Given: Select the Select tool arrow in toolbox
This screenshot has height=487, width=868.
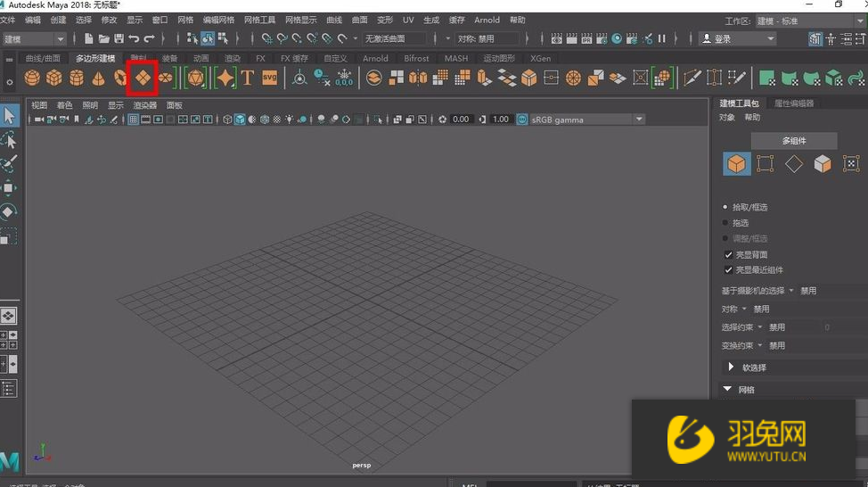Looking at the screenshot, I should [x=9, y=116].
